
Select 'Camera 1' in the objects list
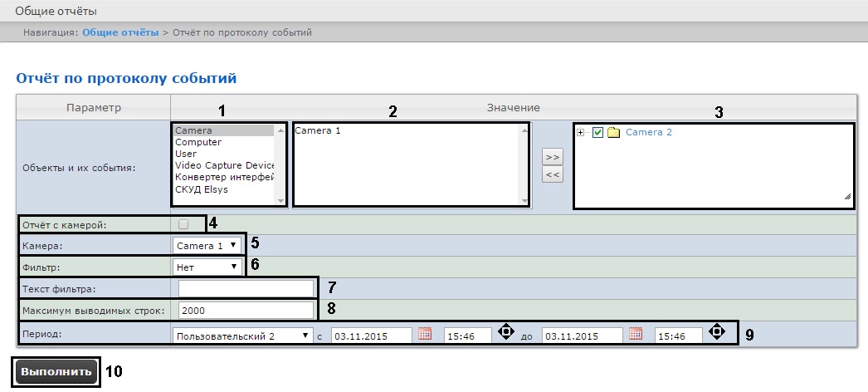(x=319, y=131)
